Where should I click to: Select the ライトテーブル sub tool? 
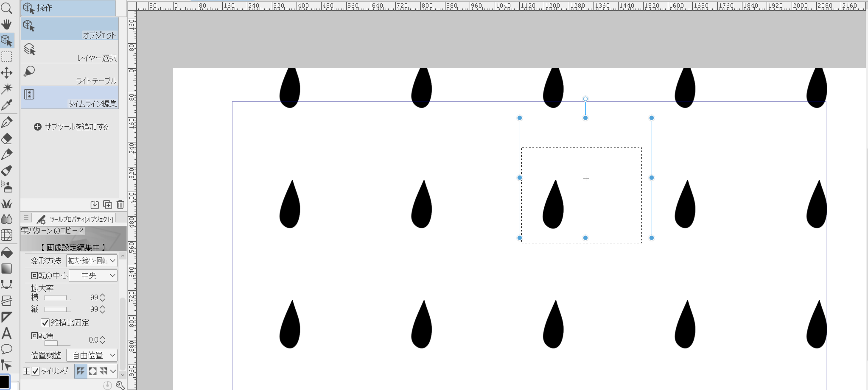(70, 75)
